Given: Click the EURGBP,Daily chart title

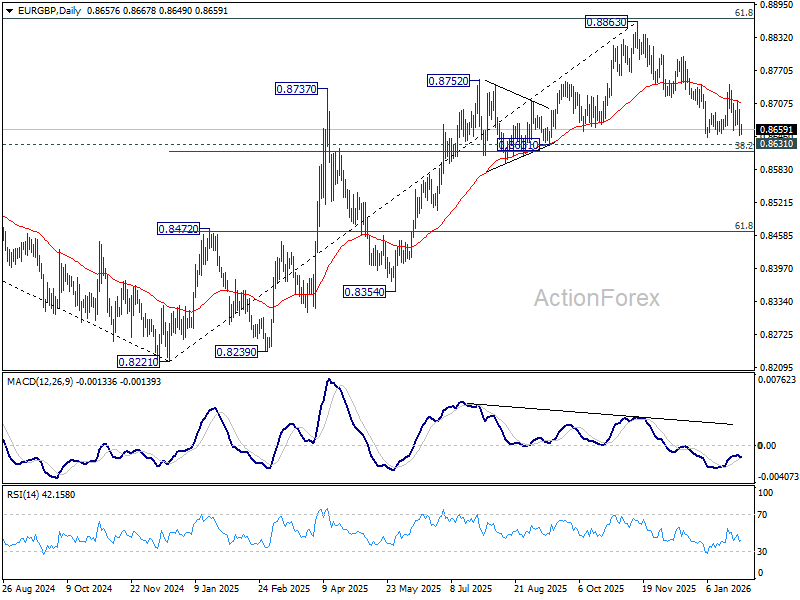Looking at the screenshot, I should tap(49, 11).
